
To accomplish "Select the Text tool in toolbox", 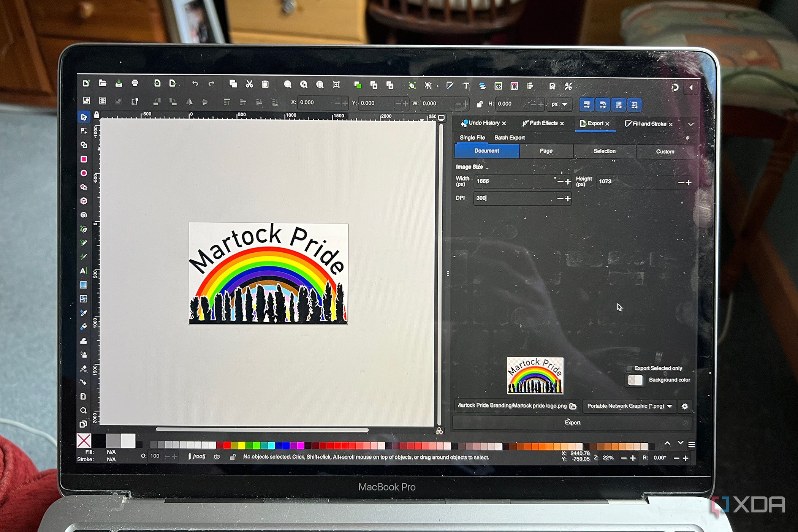I will (84, 271).
